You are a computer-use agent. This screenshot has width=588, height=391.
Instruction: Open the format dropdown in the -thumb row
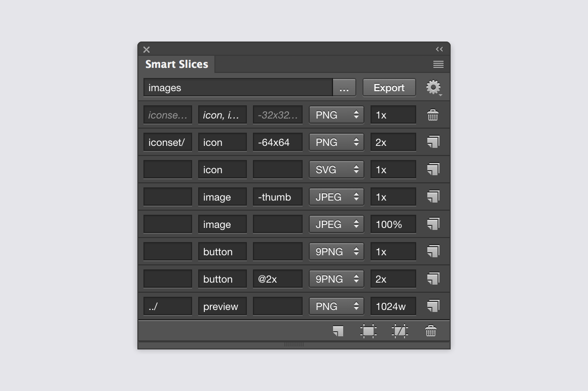[337, 197]
